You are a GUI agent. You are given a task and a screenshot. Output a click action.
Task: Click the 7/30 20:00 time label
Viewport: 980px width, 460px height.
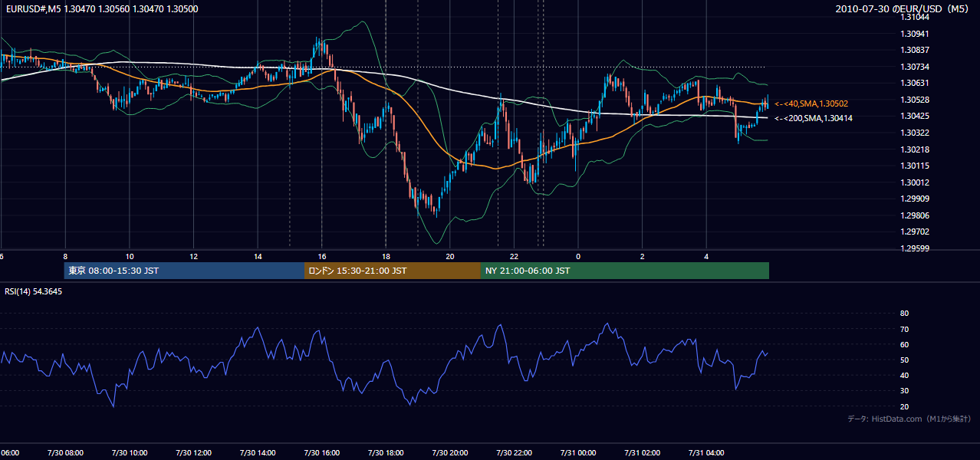(450, 453)
